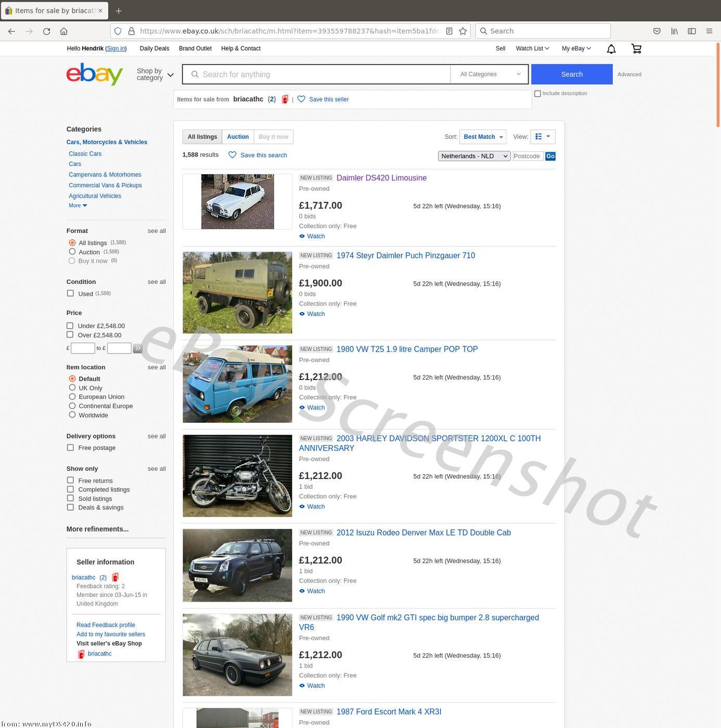This screenshot has height=728, width=721.
Task: Click the notifications bell icon
Action: click(611, 49)
